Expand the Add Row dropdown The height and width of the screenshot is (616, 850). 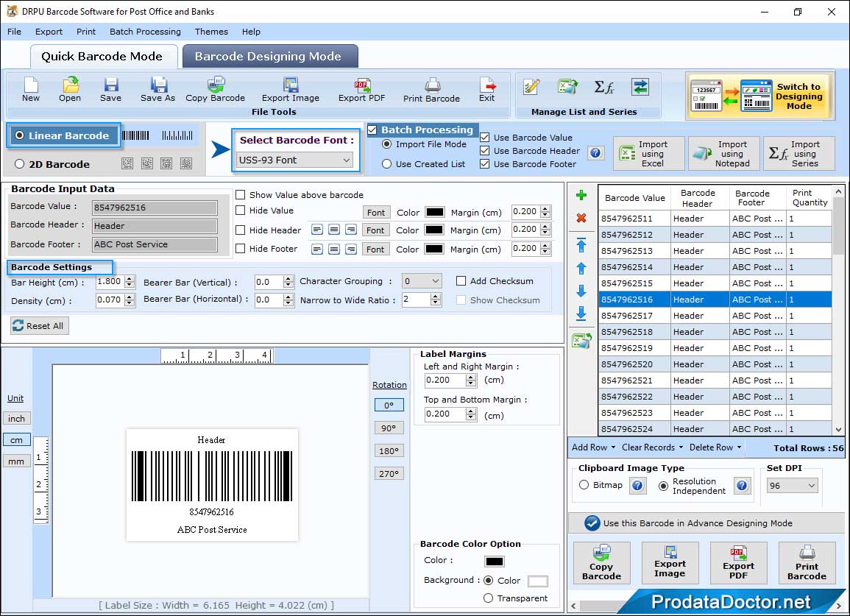[x=593, y=447]
